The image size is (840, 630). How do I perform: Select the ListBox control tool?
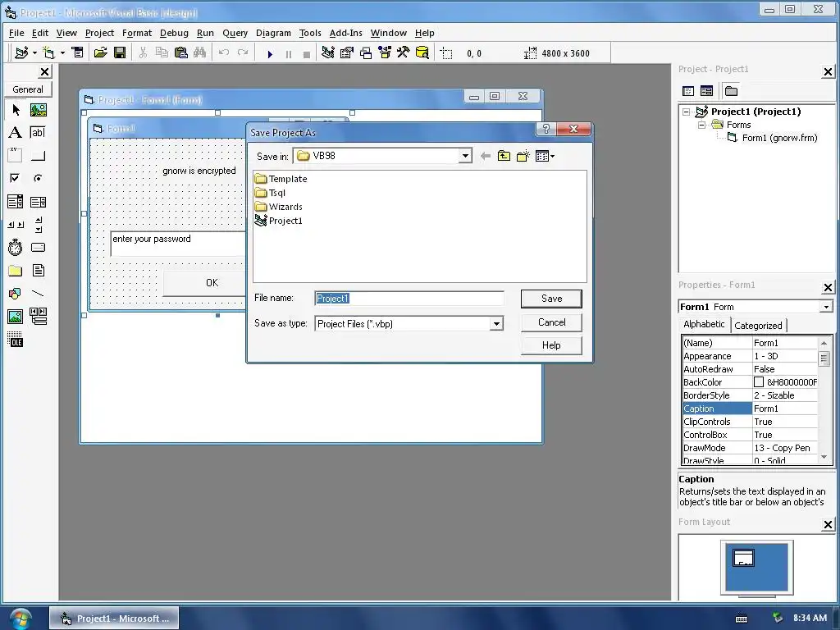point(38,202)
